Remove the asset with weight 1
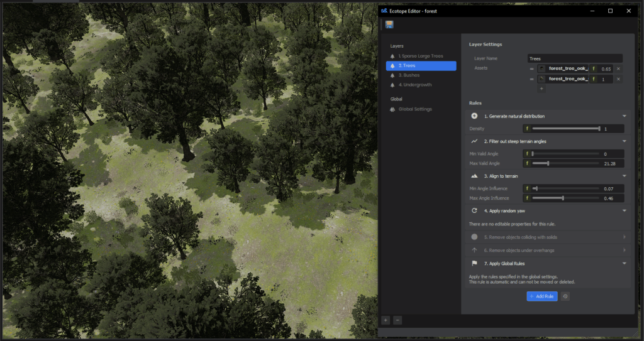This screenshot has width=644, height=341. point(618,79)
